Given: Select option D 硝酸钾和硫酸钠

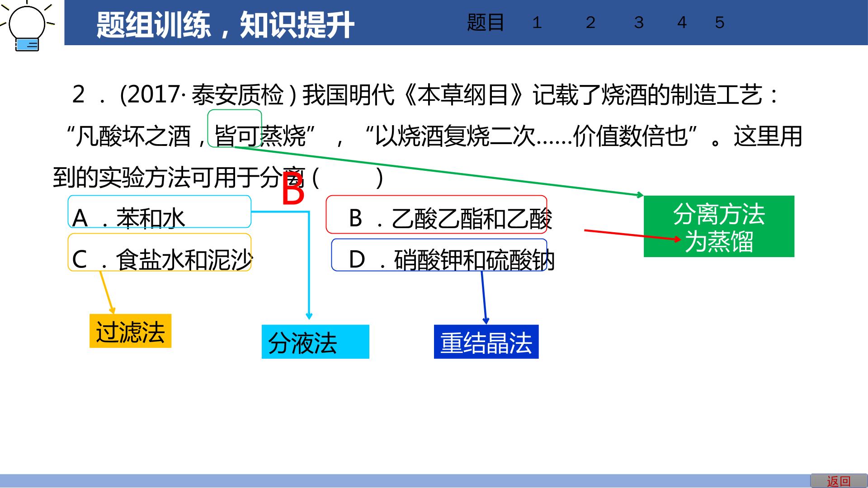Looking at the screenshot, I should (x=439, y=255).
